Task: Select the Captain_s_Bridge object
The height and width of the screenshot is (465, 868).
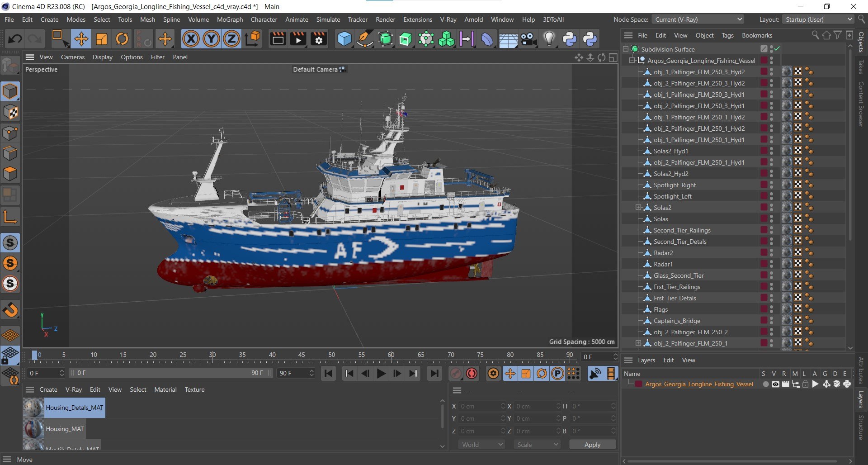Action: [x=677, y=321]
